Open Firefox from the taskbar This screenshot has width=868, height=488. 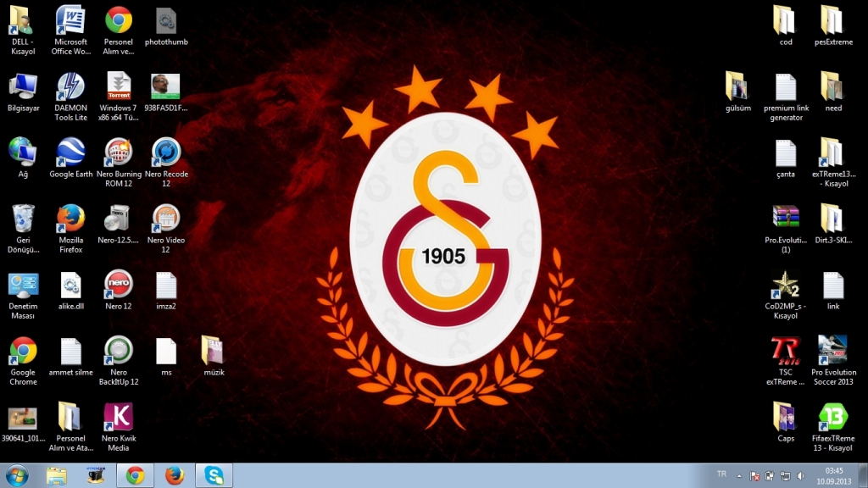click(x=175, y=476)
